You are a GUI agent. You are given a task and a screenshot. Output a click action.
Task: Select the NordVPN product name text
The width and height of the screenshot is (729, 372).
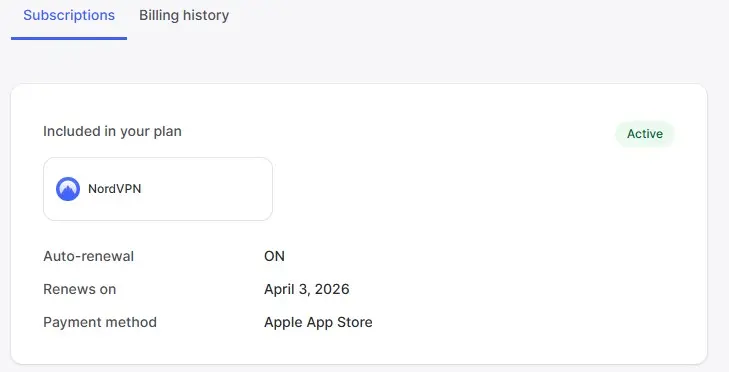click(114, 189)
